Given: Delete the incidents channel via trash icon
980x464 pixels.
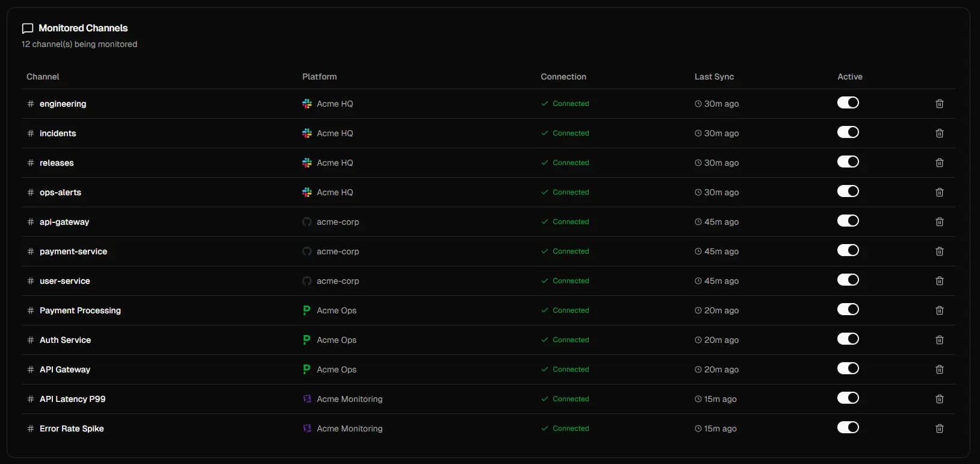Looking at the screenshot, I should click(939, 133).
